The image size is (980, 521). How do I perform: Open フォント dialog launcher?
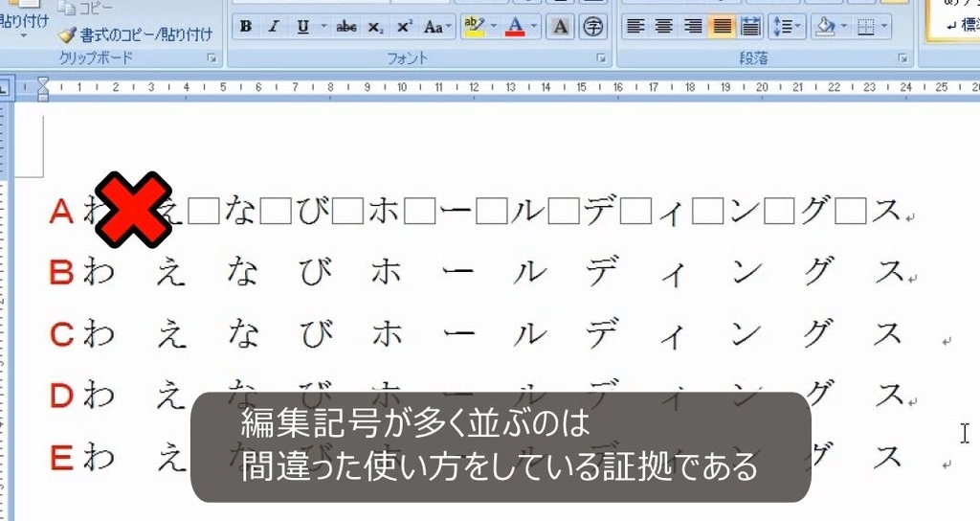[x=601, y=58]
